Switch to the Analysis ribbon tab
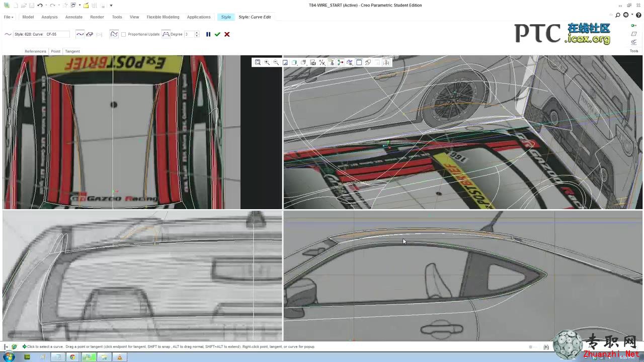This screenshot has height=362, width=644. tap(49, 17)
